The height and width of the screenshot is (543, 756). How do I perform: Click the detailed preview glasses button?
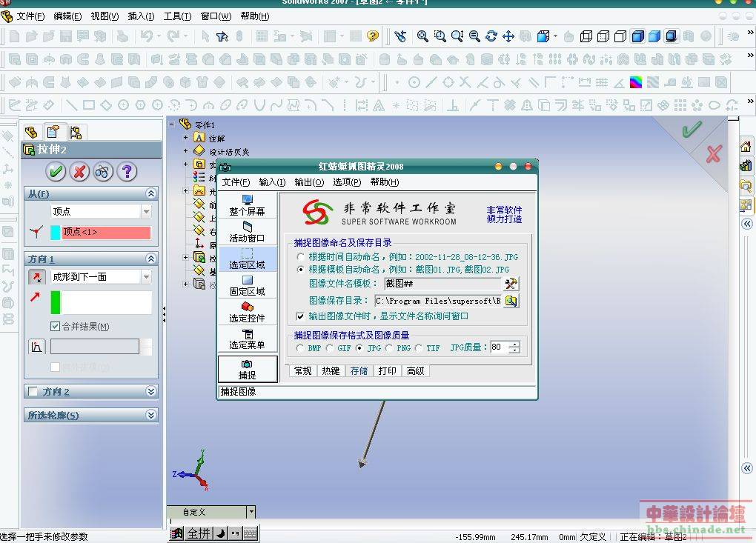(103, 172)
